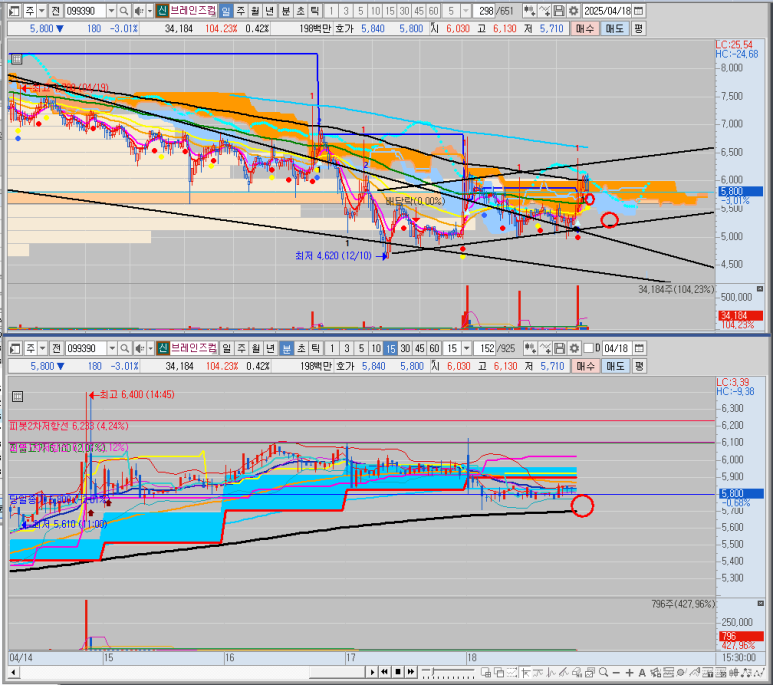Click the speaker icon in the top chart toolbar

(139, 11)
